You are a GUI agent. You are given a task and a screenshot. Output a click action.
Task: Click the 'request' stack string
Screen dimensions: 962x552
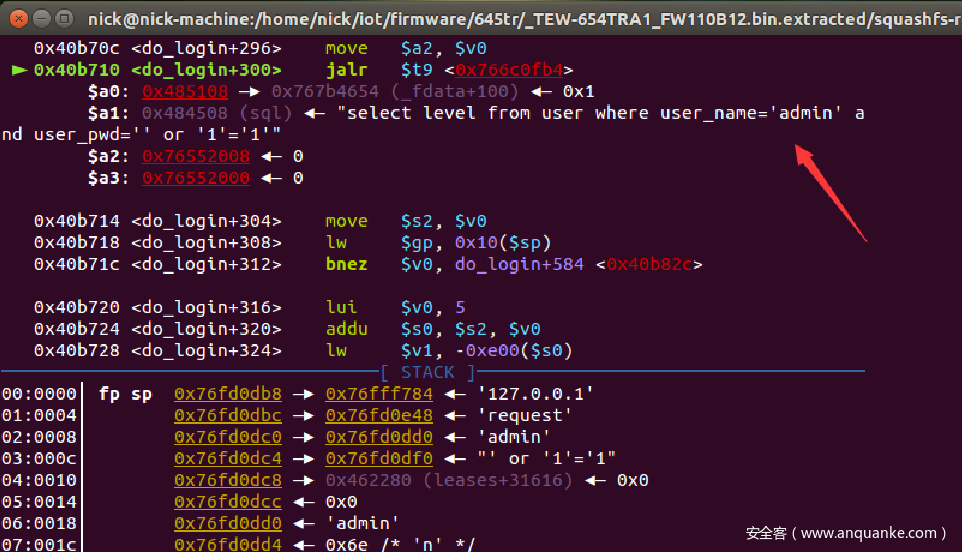tap(525, 415)
